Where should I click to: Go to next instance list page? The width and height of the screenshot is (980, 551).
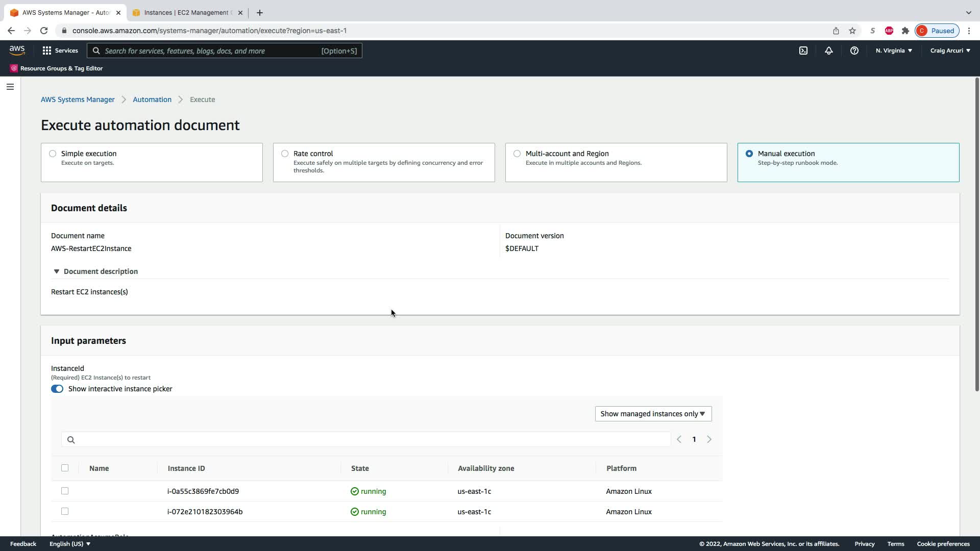tap(709, 439)
